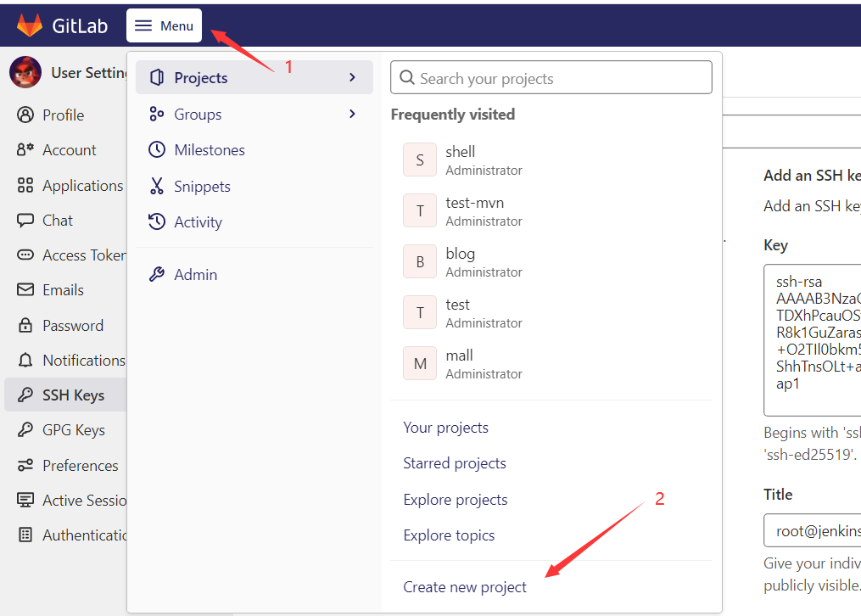Click the Applications grid icon
The width and height of the screenshot is (861, 616).
[x=25, y=185]
